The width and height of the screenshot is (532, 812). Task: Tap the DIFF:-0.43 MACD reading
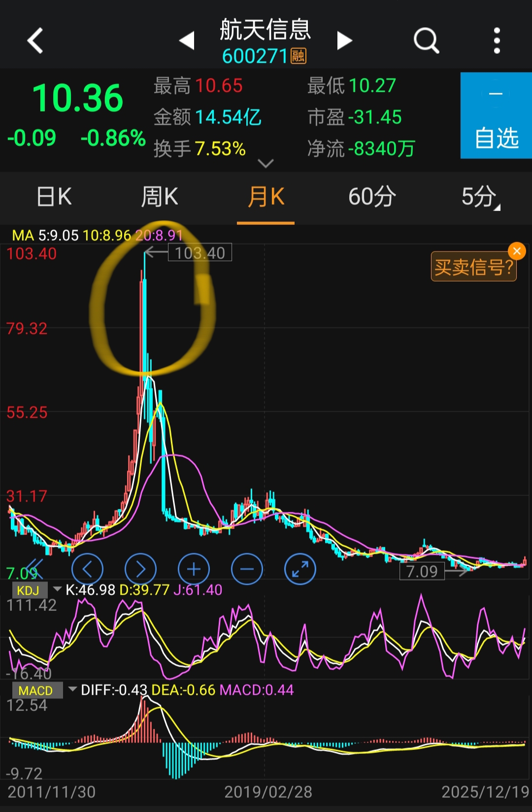(114, 690)
